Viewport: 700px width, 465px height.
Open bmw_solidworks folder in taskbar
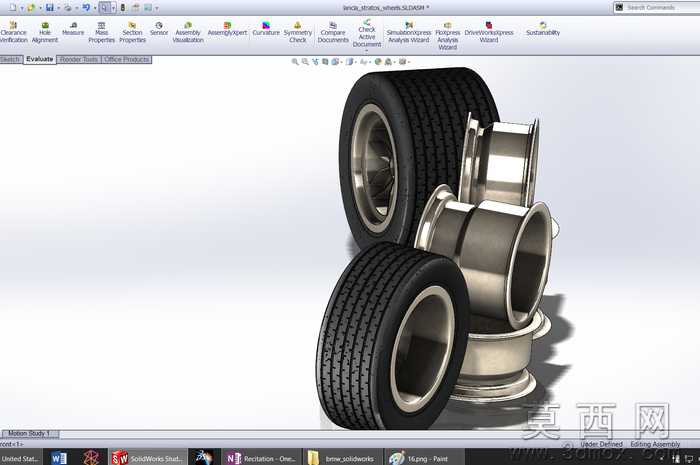click(342, 458)
